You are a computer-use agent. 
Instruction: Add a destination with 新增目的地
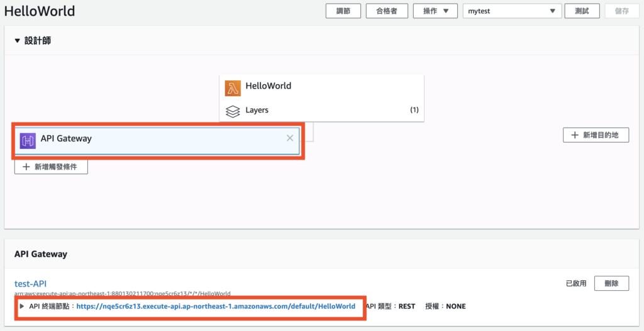(596, 135)
